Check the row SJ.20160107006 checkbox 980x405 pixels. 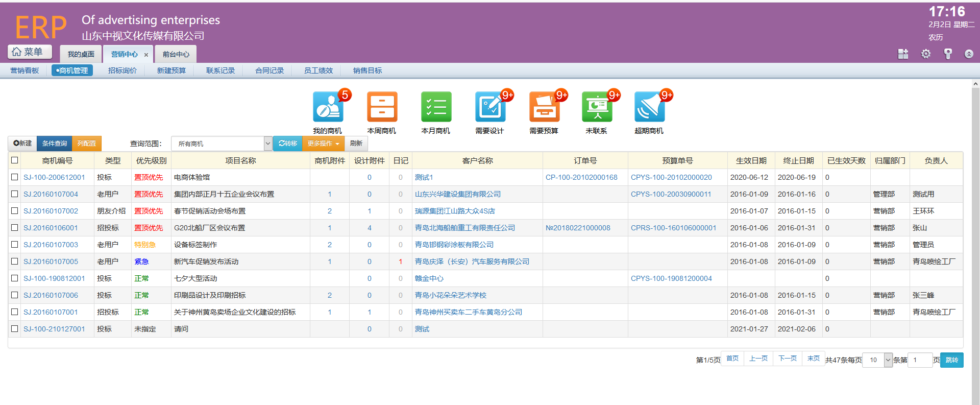click(15, 295)
